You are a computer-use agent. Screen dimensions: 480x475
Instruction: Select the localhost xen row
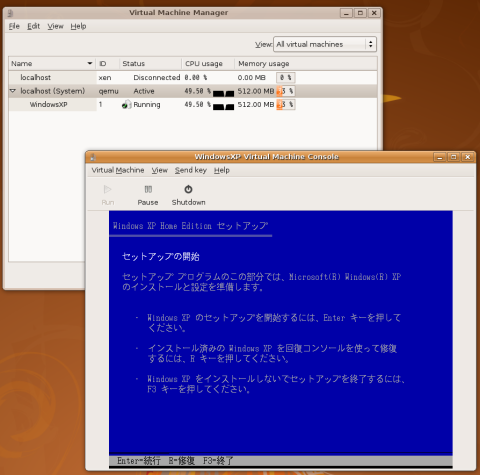tap(193, 77)
